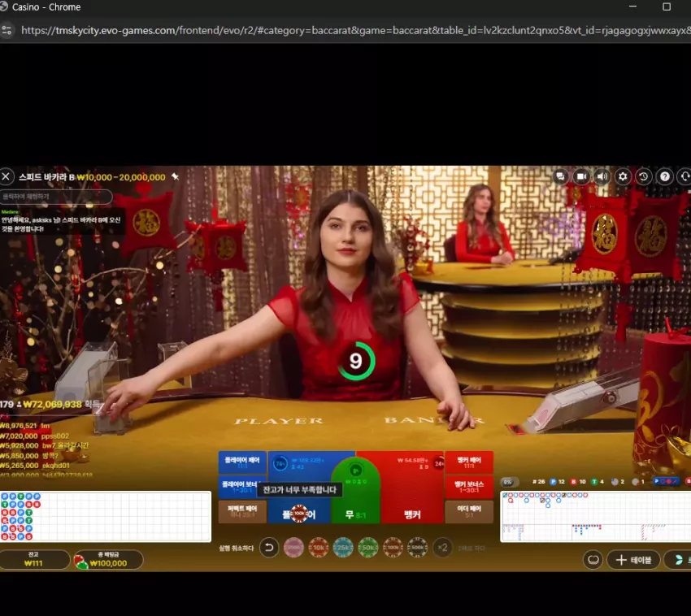Viewport: 691px width, 616px height.
Task: Select the 50k green chip
Action: tap(368, 548)
